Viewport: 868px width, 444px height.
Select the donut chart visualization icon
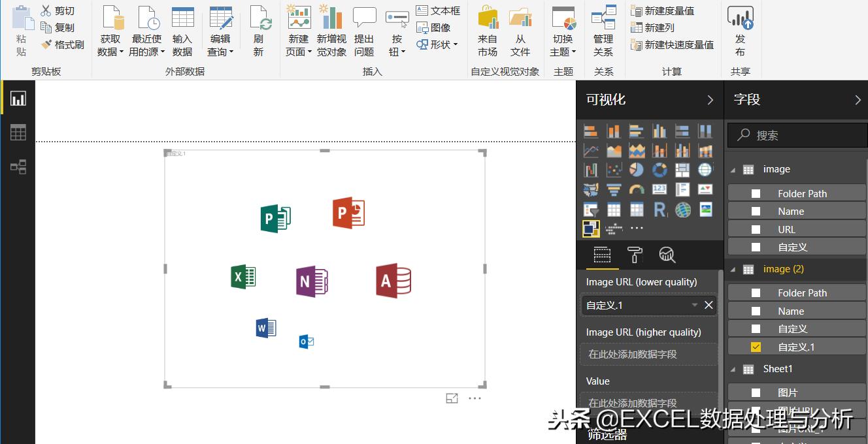(x=659, y=170)
